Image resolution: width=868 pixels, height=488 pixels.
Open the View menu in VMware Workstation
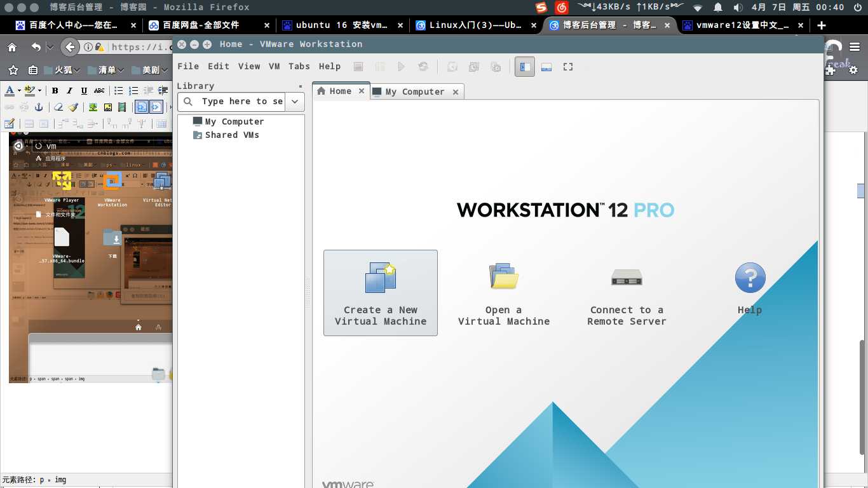249,66
